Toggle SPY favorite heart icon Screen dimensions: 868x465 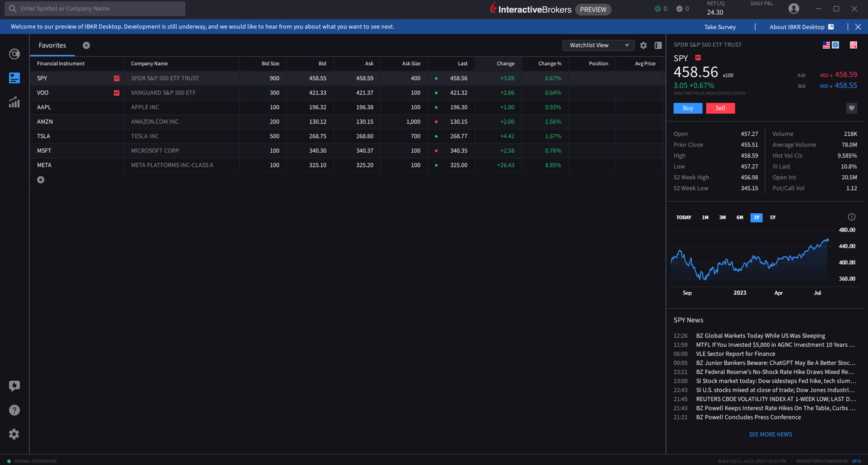pos(852,109)
